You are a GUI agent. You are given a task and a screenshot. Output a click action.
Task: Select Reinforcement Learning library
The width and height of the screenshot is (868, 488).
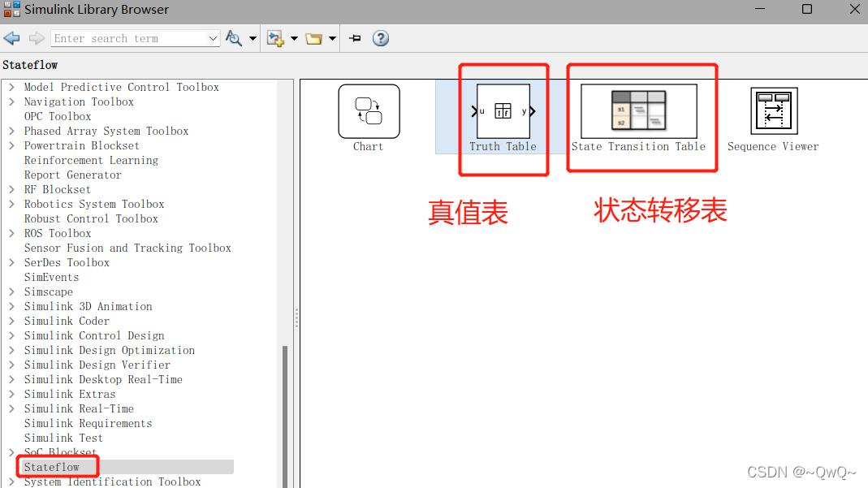coord(91,161)
